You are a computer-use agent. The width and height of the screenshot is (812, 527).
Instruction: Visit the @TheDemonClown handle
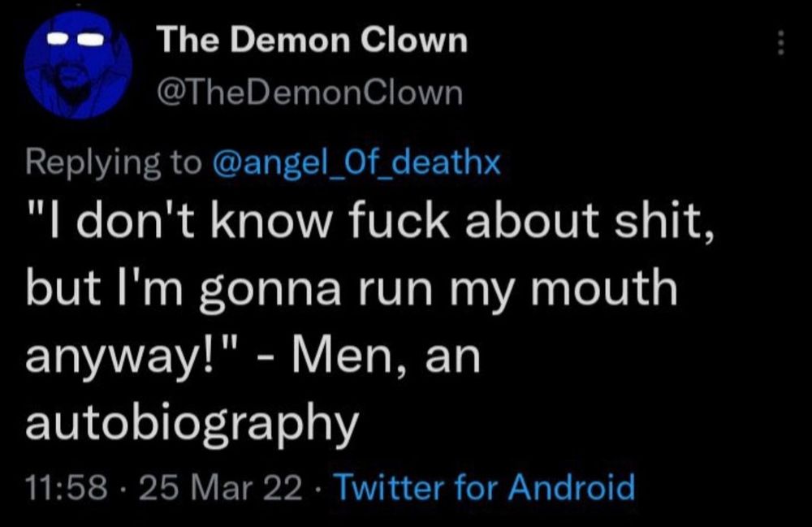(x=309, y=93)
